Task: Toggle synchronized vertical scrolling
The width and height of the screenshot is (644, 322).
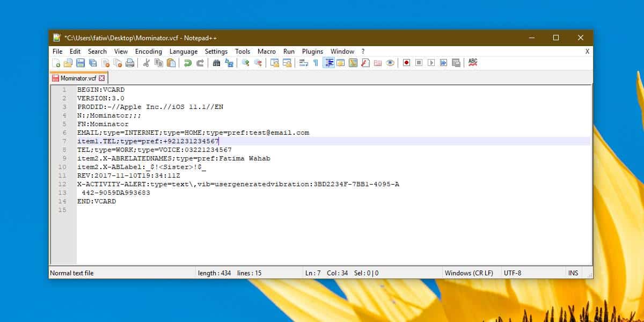Action: pos(273,63)
